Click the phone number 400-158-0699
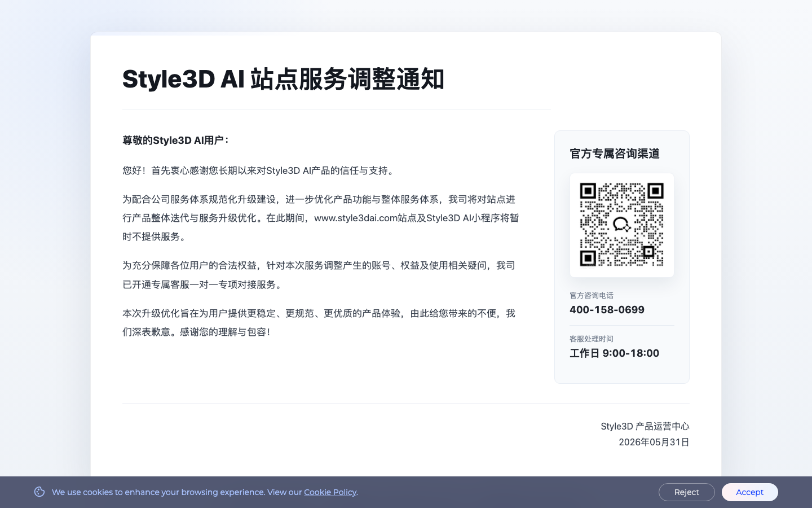Screen dimensions: 812x508 pos(607,309)
